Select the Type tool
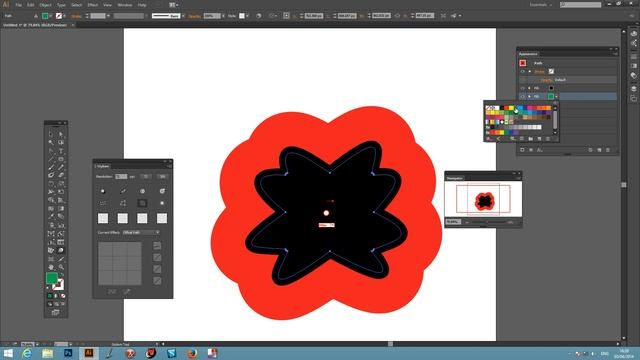The image size is (640, 360). [61, 151]
